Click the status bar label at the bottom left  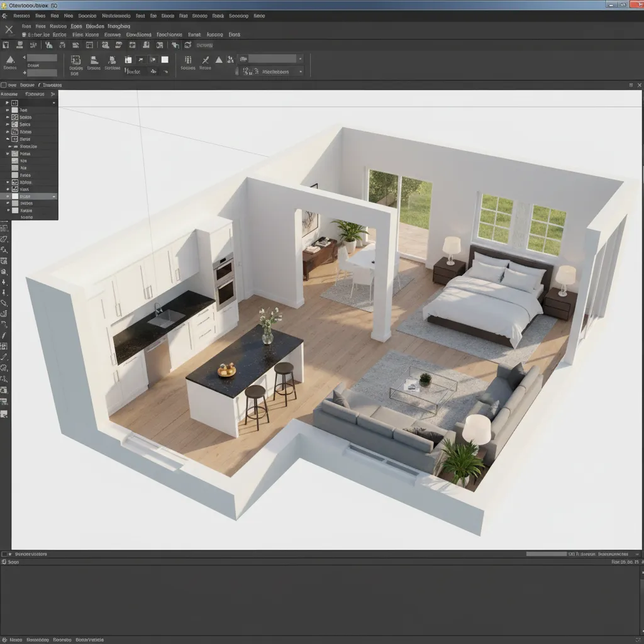coord(25,554)
